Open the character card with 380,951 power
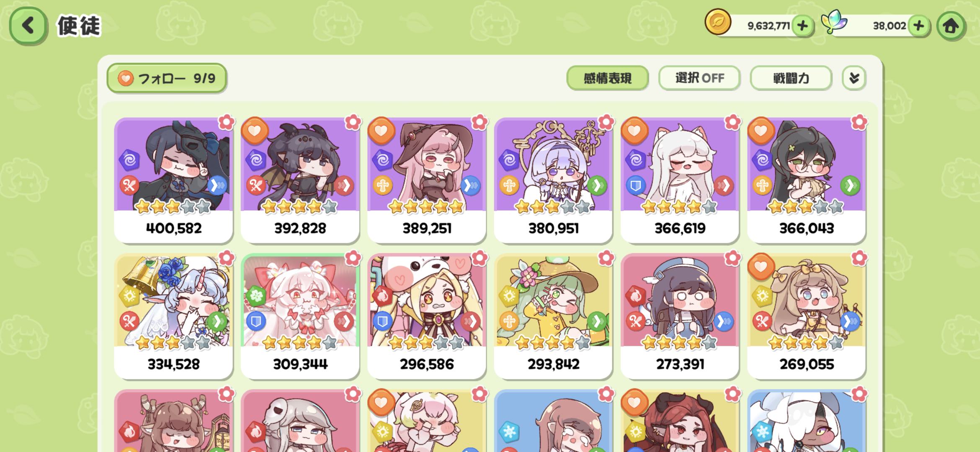Screen dimensions: 980x452 (x=553, y=181)
